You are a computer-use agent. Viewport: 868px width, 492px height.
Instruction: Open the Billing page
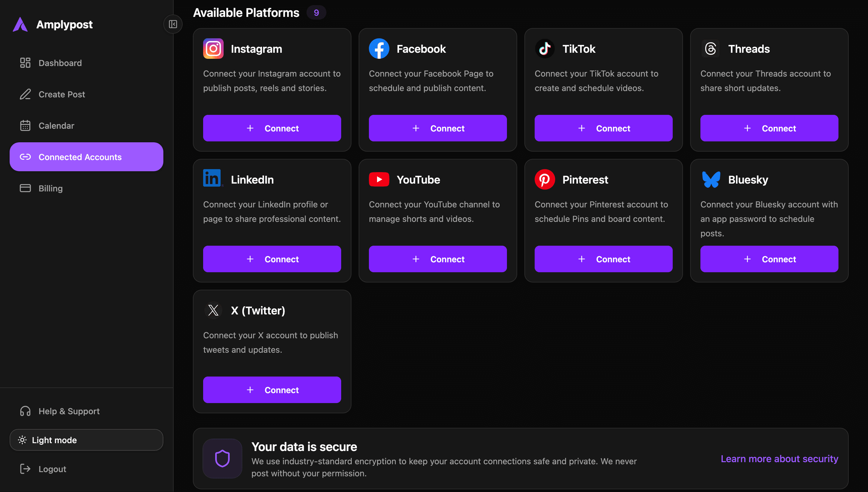(x=86, y=188)
